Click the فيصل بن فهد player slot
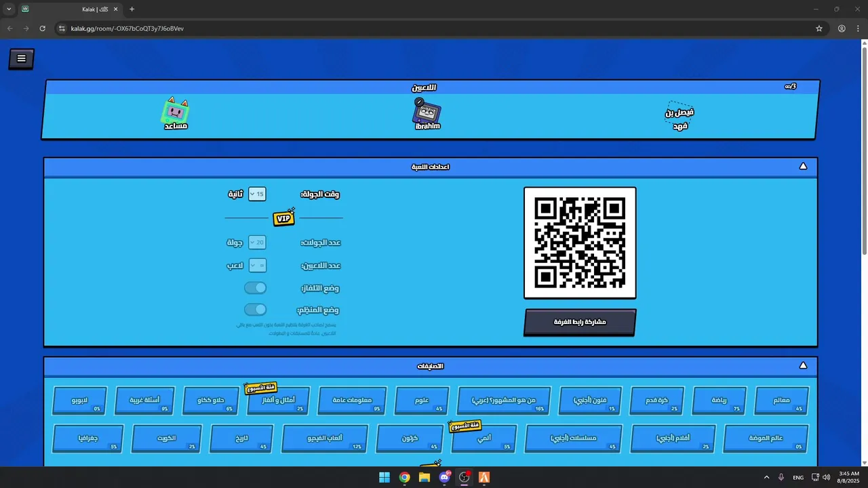The width and height of the screenshot is (868, 488). [x=679, y=117]
